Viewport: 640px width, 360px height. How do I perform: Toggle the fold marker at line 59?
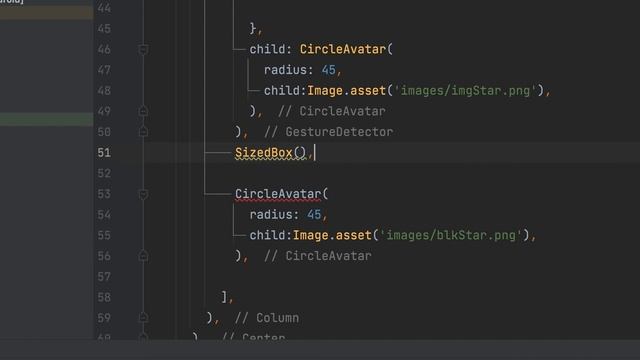(x=143, y=318)
